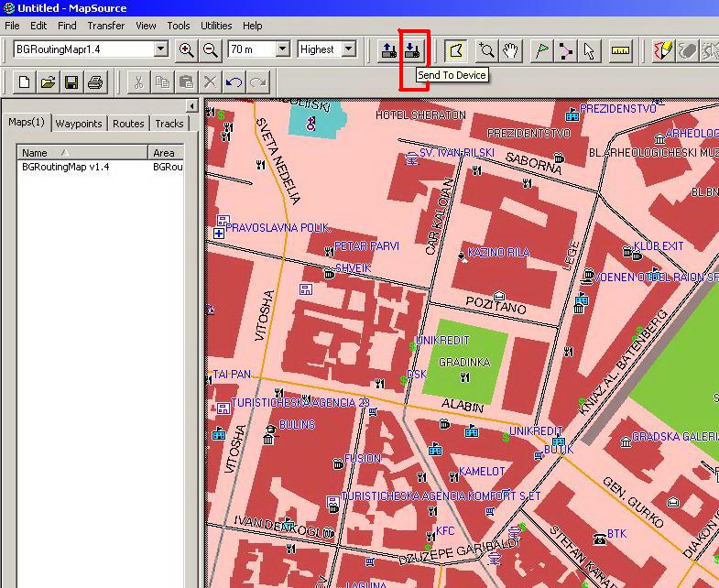Open the File menu

click(12, 26)
